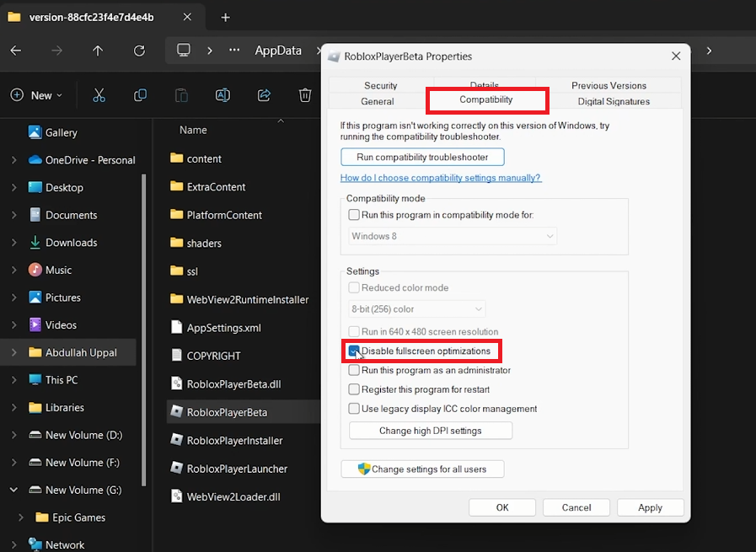This screenshot has width=756, height=552.
Task: Expand OneDrive - Personal in sidebar
Action: [14, 160]
